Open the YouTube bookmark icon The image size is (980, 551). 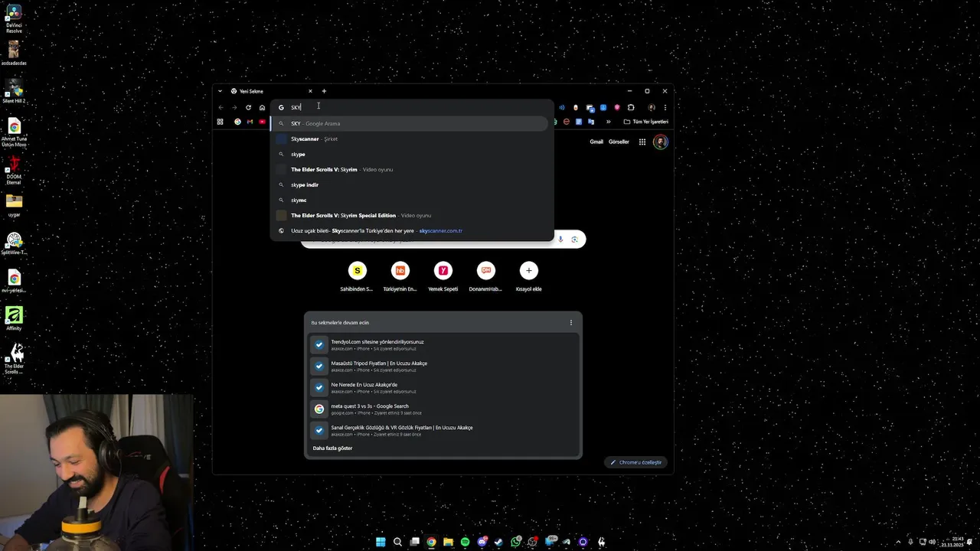tap(263, 122)
